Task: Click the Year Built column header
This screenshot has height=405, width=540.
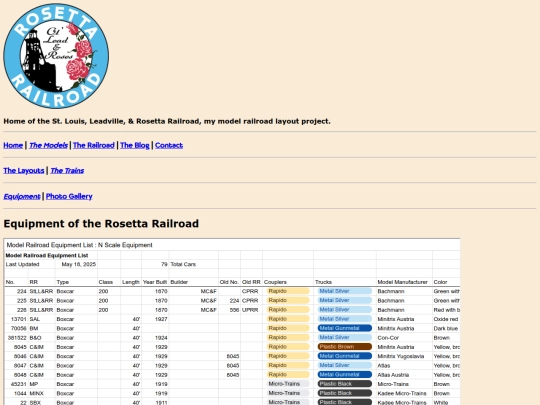Action: [x=155, y=282]
